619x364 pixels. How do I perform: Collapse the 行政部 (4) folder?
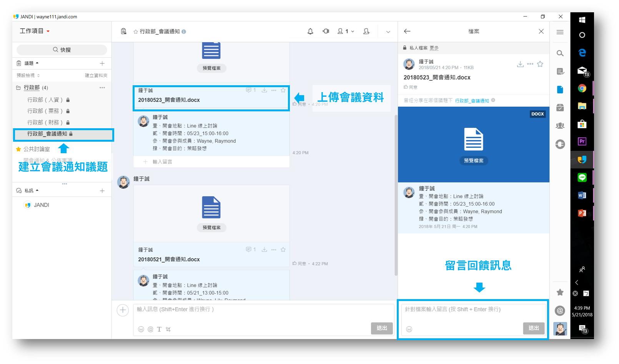point(18,88)
